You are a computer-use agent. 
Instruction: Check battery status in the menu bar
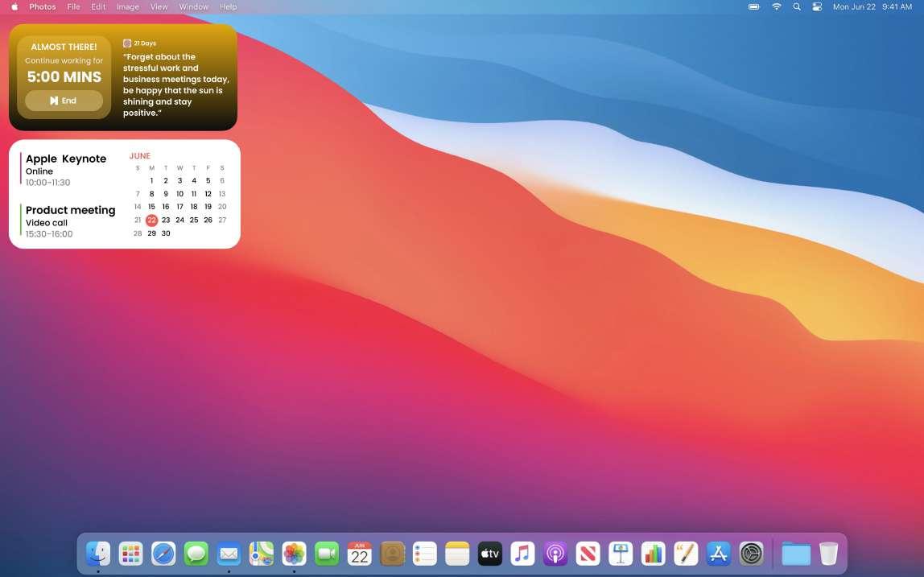753,7
